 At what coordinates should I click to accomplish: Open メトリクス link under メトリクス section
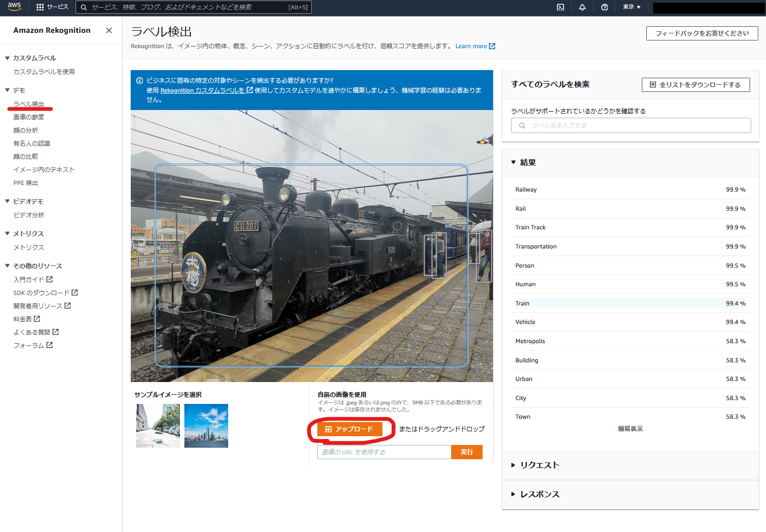28,247
